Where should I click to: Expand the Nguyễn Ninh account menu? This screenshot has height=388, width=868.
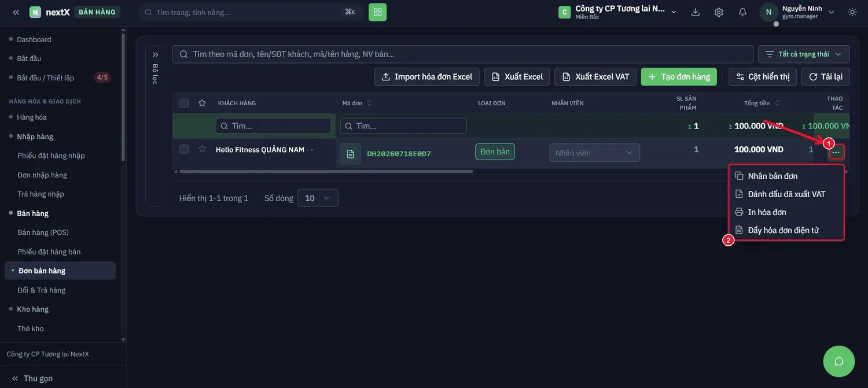[831, 12]
